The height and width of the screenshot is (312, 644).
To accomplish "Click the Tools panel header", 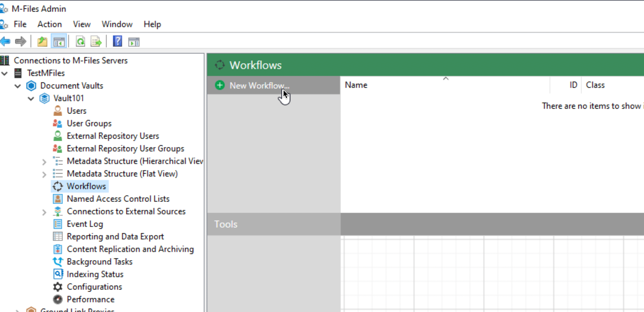I will 274,224.
